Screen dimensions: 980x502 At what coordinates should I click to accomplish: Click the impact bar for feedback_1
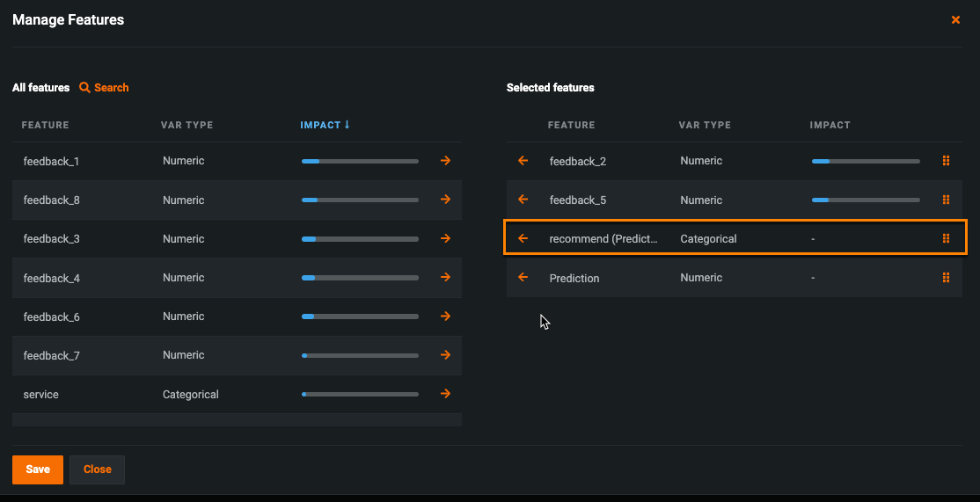coord(360,162)
